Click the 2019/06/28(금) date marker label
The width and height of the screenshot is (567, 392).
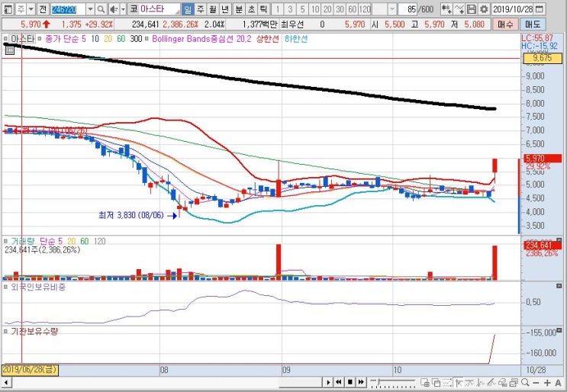point(30,370)
